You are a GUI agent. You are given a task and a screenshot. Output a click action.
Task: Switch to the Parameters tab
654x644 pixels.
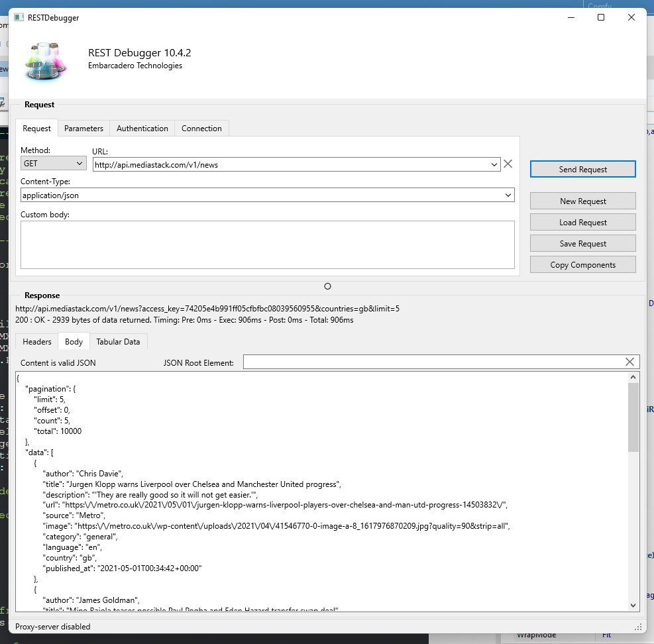83,128
